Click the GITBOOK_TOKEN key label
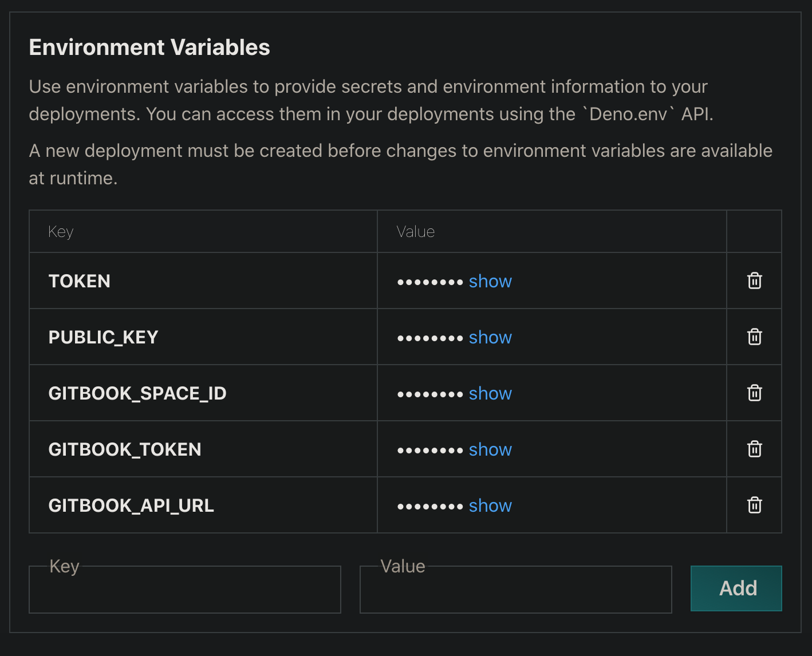 125,449
